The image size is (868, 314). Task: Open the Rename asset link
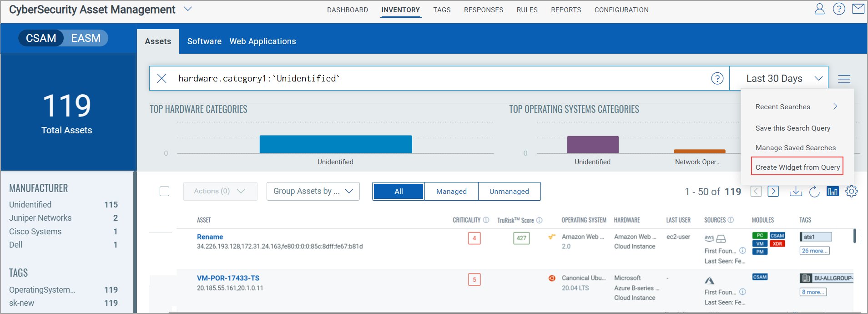tap(210, 237)
